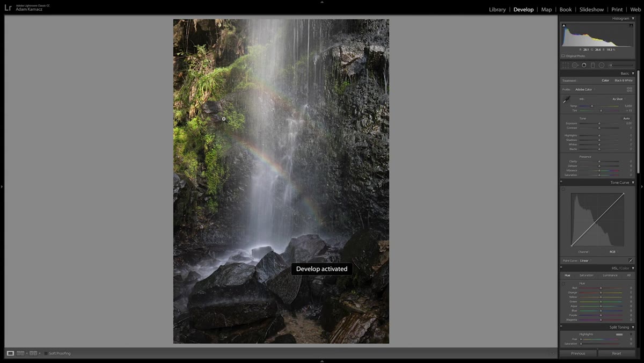Select the Red Eye Correction tool
Image resolution: width=644 pixels, height=363 pixels.
(x=584, y=65)
